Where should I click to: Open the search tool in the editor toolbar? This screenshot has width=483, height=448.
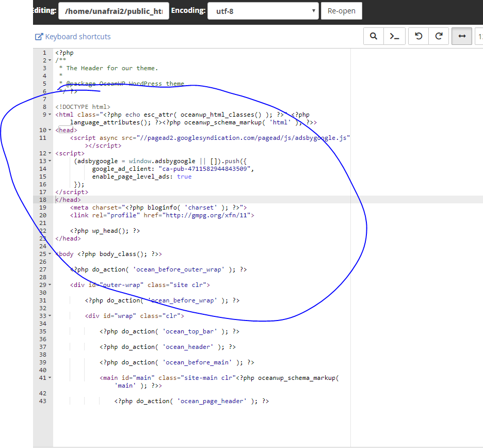[374, 36]
